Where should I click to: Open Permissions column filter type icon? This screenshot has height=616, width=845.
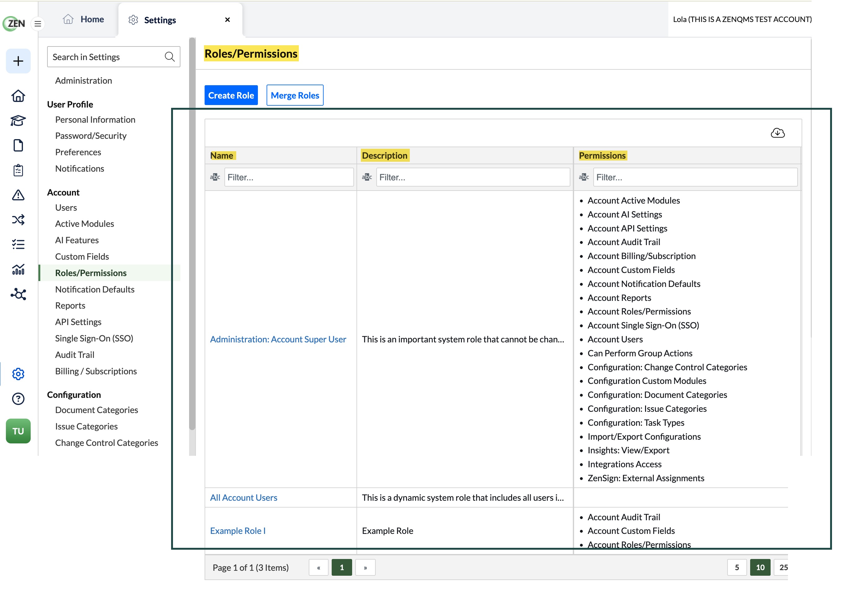[584, 177]
